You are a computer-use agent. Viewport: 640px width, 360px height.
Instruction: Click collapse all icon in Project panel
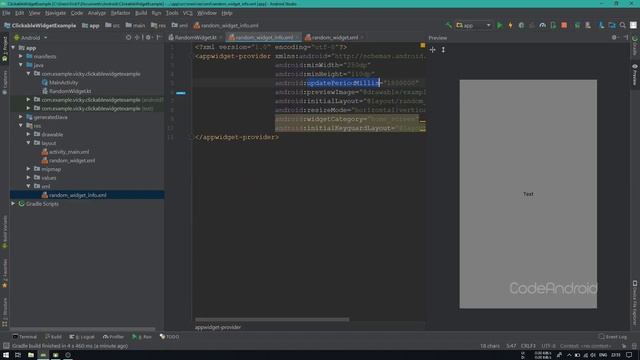point(138,38)
